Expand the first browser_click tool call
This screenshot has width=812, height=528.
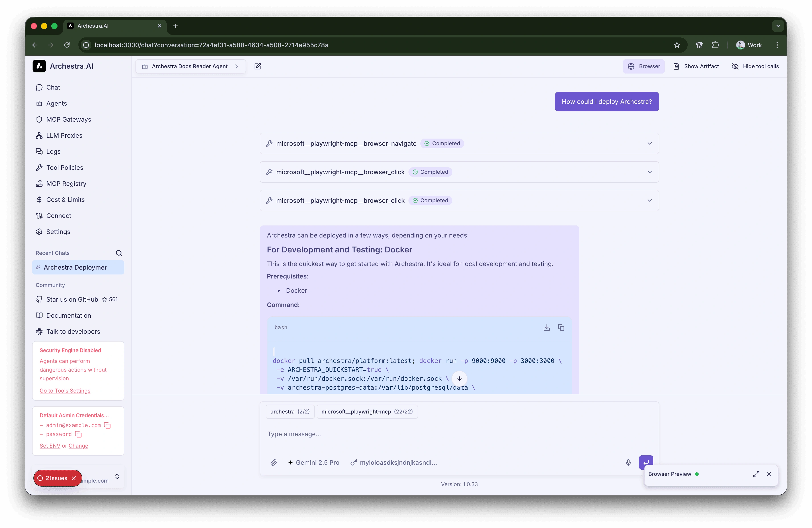(650, 172)
